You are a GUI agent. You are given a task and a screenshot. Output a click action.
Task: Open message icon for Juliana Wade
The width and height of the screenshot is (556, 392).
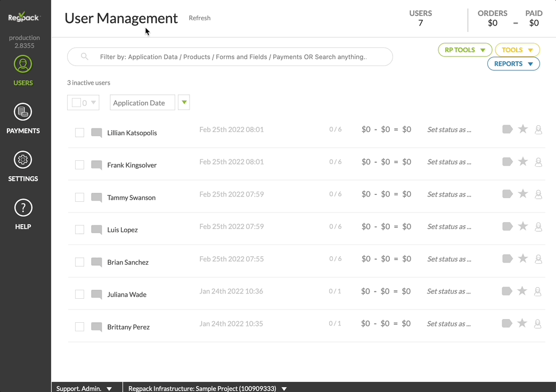tap(96, 295)
